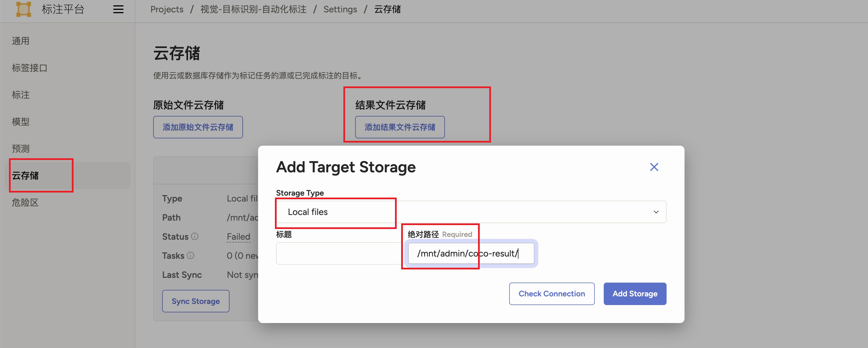Go to Projects in the breadcrumb

click(x=167, y=9)
